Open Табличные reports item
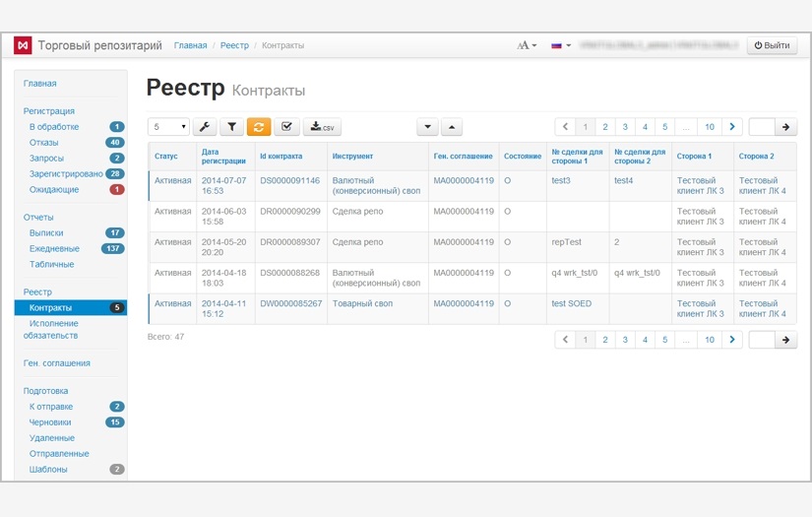The height and width of the screenshot is (517, 812). (52, 264)
